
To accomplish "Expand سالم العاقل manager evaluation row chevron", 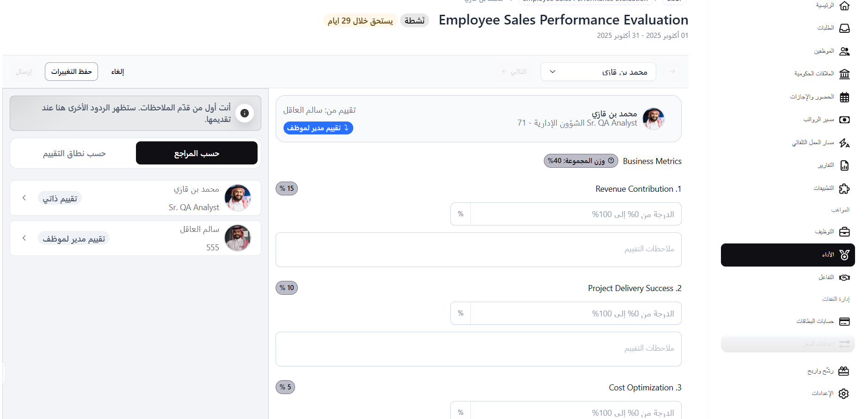I will (x=24, y=238).
